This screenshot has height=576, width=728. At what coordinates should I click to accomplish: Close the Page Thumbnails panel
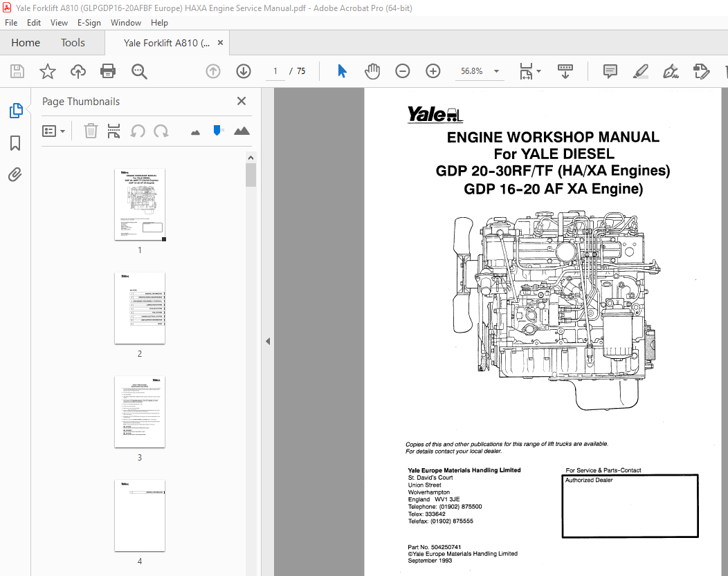pyautogui.click(x=242, y=101)
